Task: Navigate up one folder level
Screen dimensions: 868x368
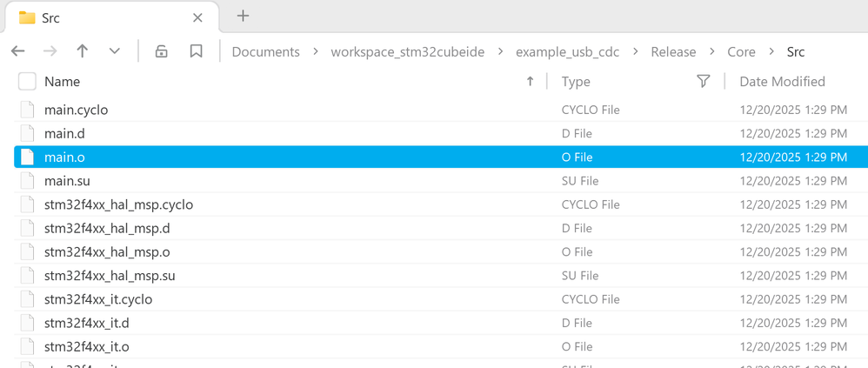Action: tap(83, 51)
